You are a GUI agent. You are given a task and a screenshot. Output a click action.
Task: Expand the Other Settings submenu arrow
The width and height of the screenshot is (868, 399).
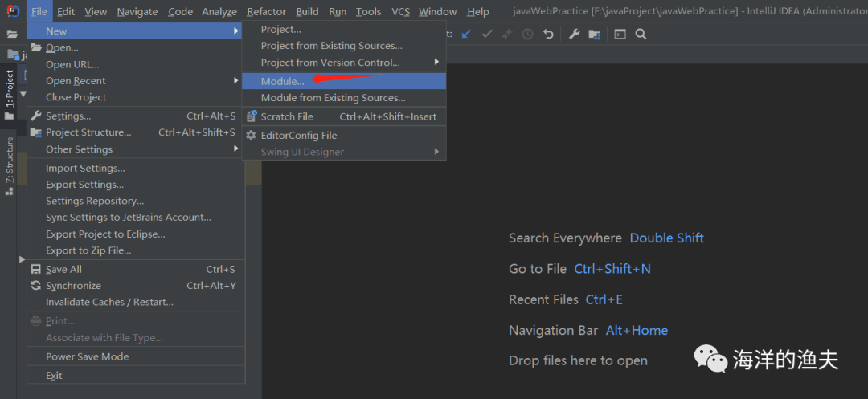click(x=236, y=149)
